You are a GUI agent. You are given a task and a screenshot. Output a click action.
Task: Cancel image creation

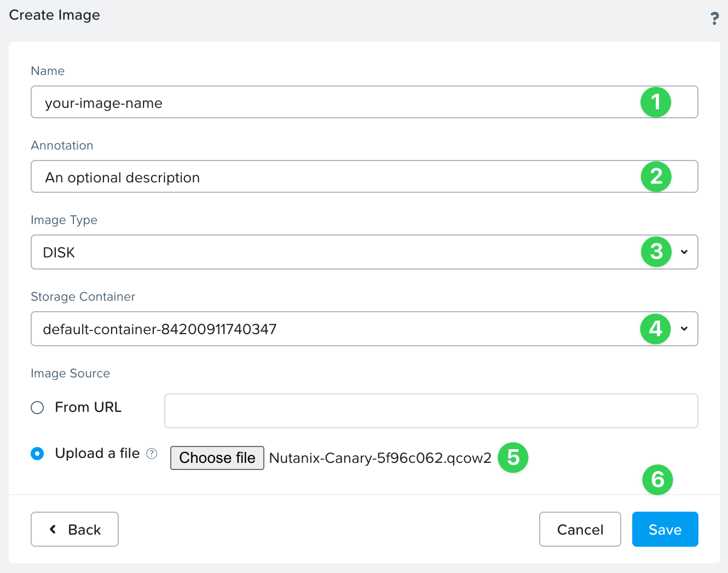coord(580,529)
